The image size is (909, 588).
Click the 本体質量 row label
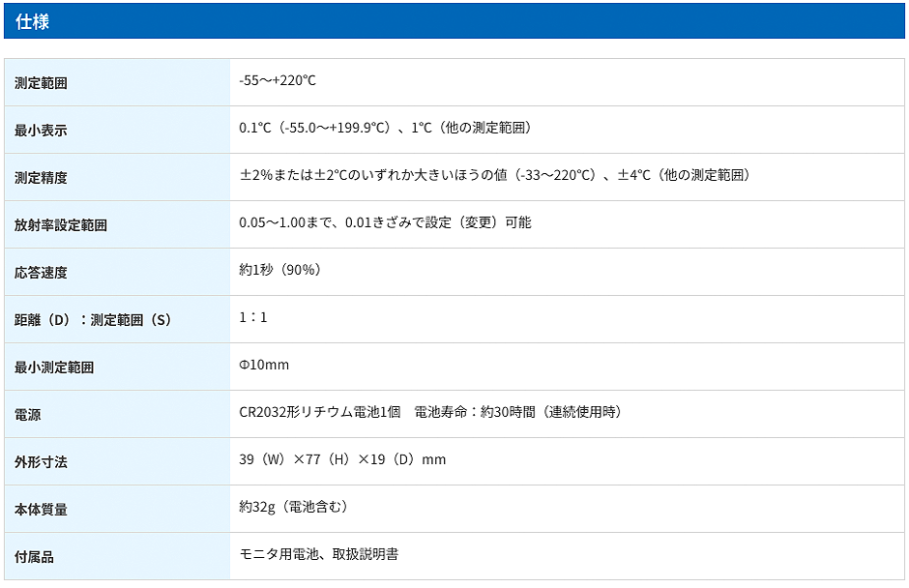41,510
